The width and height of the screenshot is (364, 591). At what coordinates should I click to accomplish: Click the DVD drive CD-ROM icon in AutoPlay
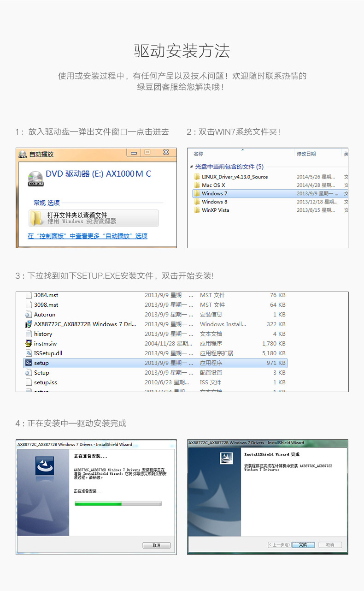(x=35, y=179)
